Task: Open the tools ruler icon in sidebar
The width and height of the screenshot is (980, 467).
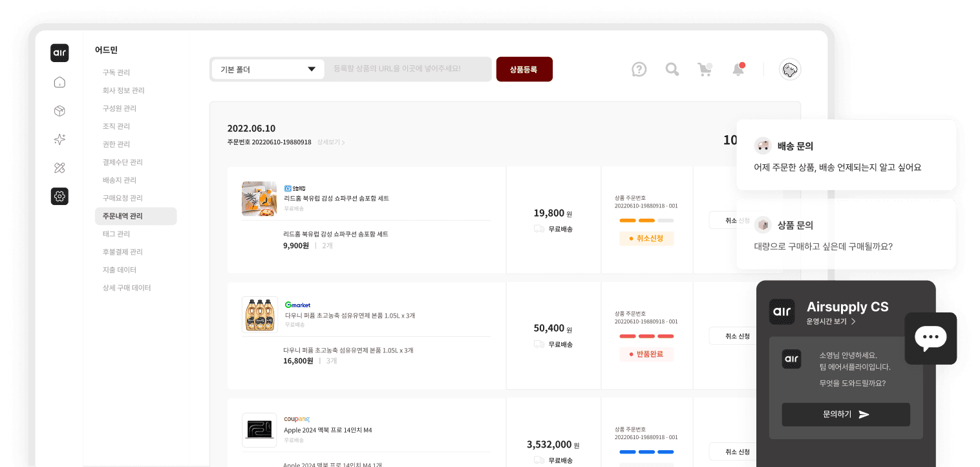Action: (x=59, y=168)
